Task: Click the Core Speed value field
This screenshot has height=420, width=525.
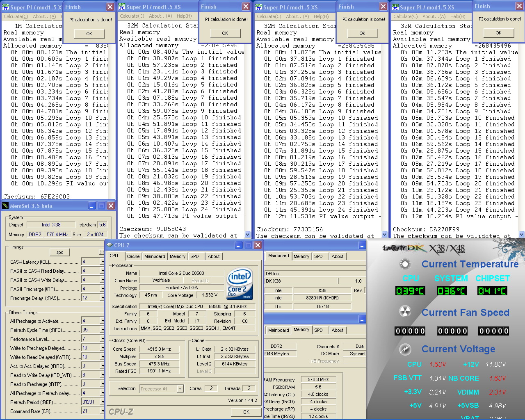Action: (x=159, y=349)
